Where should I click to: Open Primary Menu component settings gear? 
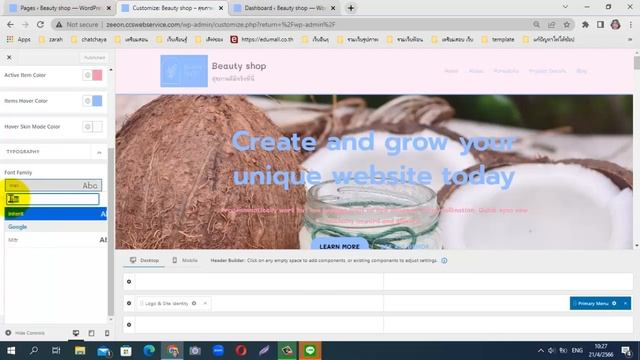click(614, 303)
